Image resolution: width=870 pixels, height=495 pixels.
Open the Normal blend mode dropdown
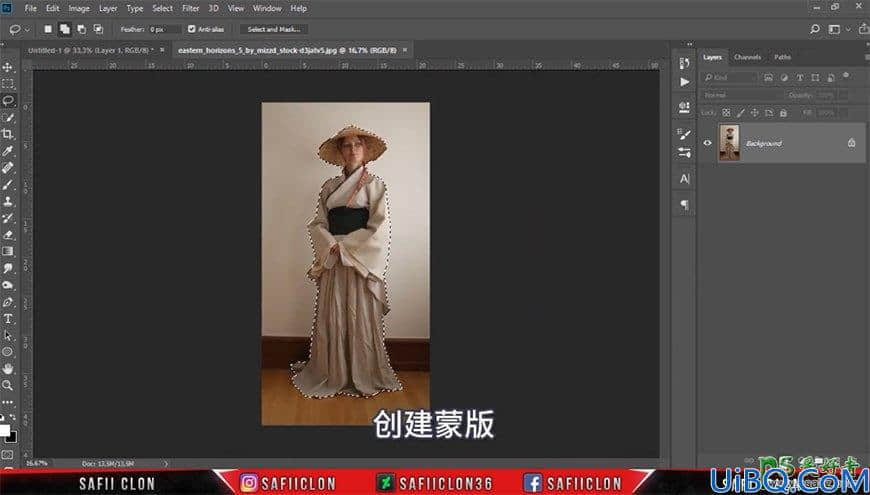pyautogui.click(x=742, y=95)
